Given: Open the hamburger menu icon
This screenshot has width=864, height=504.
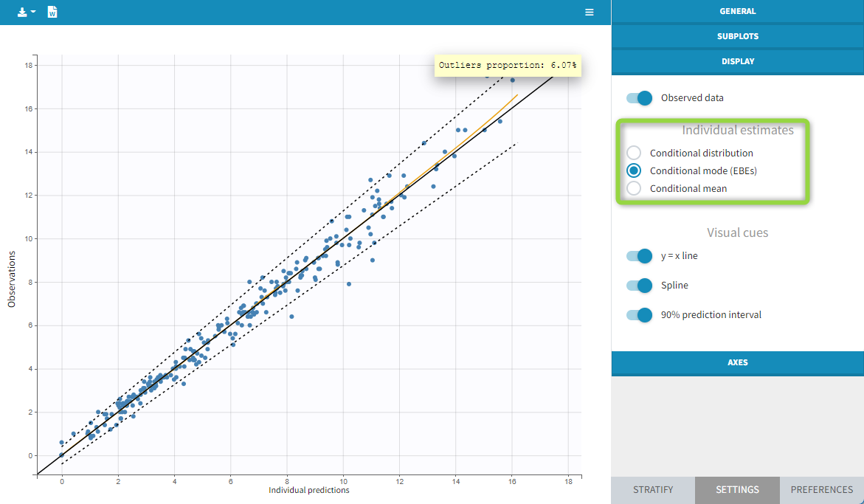Looking at the screenshot, I should tap(589, 13).
